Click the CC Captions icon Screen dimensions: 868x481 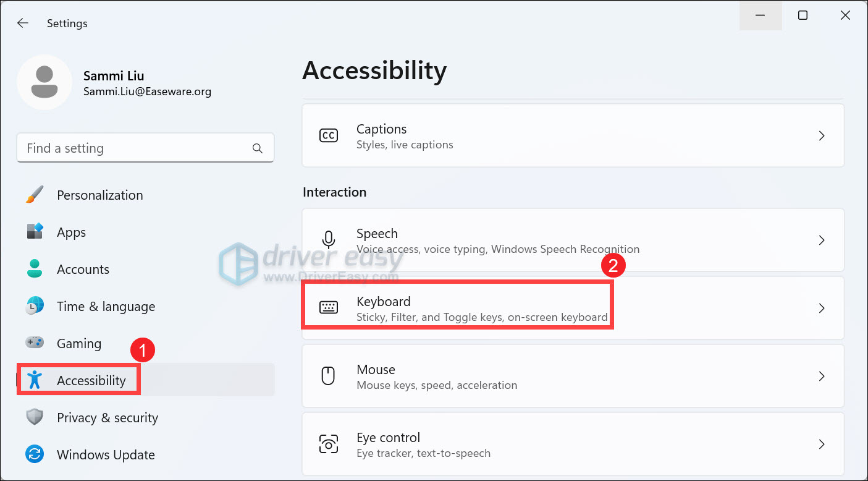tap(329, 135)
